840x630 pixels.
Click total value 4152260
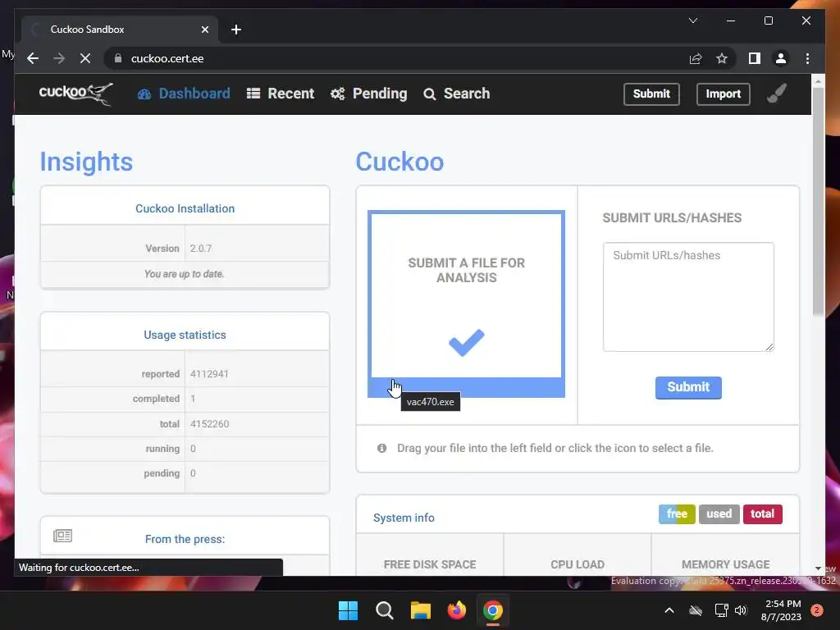pyautogui.click(x=209, y=424)
